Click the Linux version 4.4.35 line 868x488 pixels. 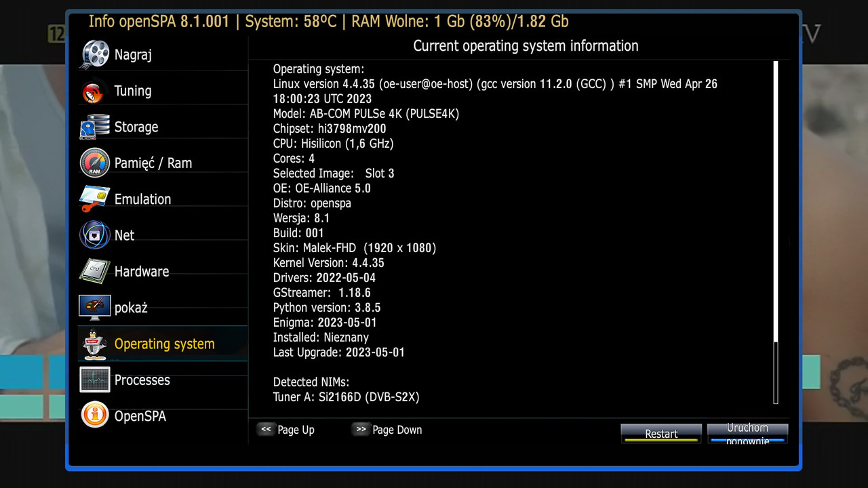(495, 91)
